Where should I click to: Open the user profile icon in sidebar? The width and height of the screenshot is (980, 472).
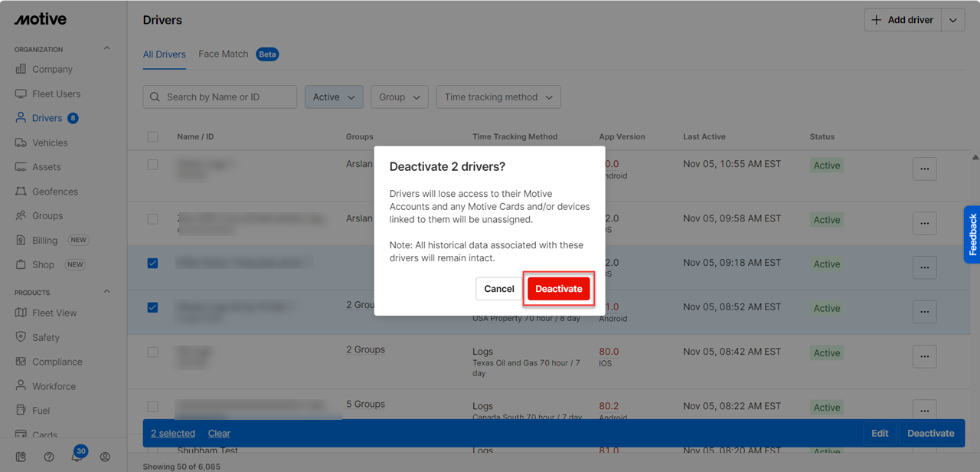coord(105,457)
